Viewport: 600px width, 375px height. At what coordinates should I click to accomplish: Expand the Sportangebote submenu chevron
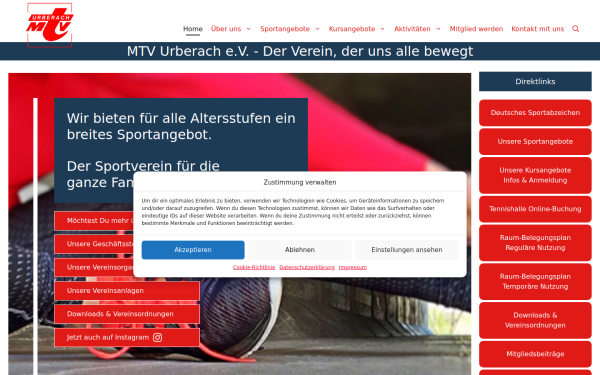tap(317, 29)
